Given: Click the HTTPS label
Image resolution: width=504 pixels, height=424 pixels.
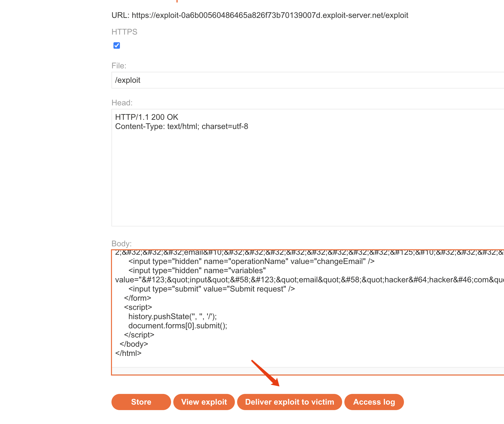Looking at the screenshot, I should click(x=124, y=32).
